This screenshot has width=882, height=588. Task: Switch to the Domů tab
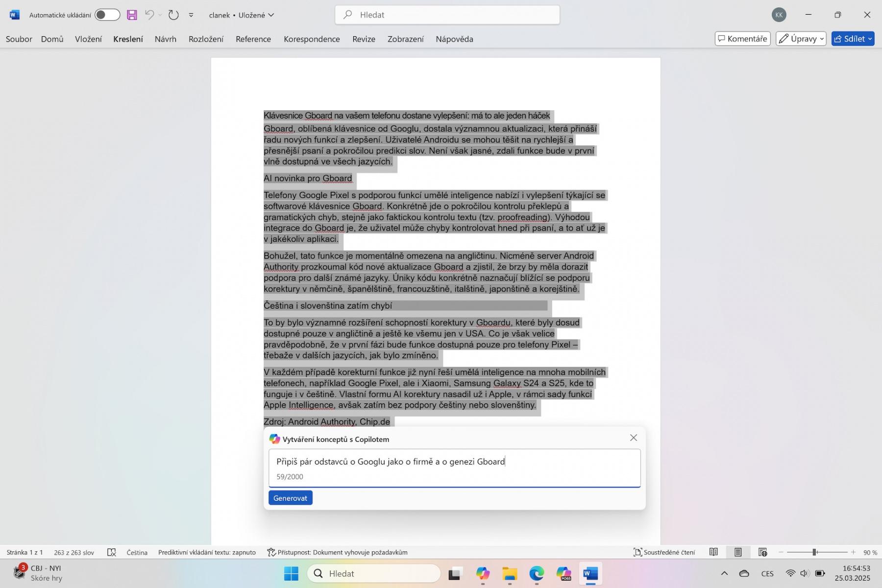click(52, 39)
